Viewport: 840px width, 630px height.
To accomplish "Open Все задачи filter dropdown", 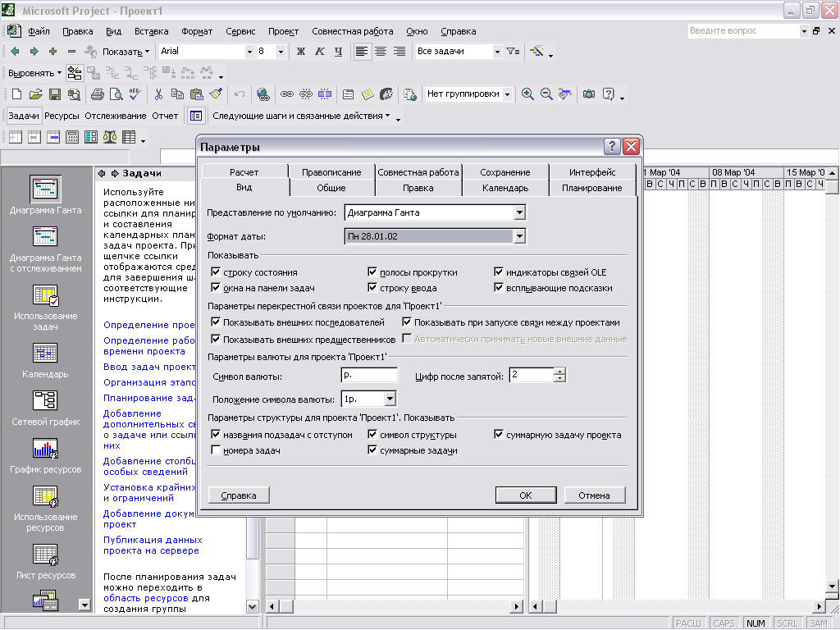I will (497, 52).
